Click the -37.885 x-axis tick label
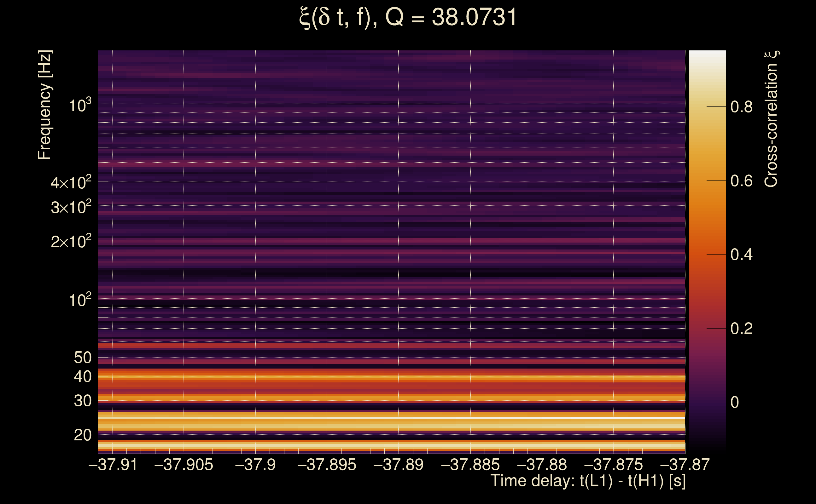Image resolution: width=816 pixels, height=504 pixels. [470, 465]
